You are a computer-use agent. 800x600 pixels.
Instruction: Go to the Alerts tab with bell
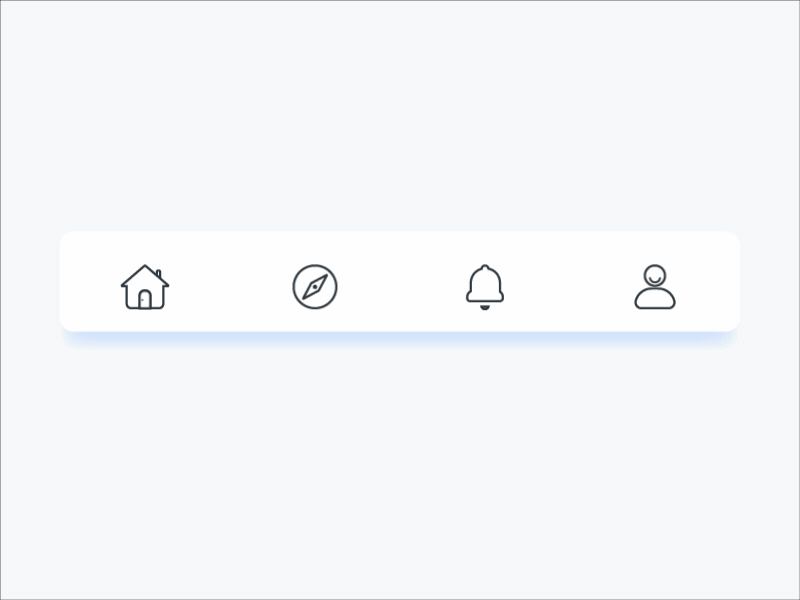(x=485, y=286)
